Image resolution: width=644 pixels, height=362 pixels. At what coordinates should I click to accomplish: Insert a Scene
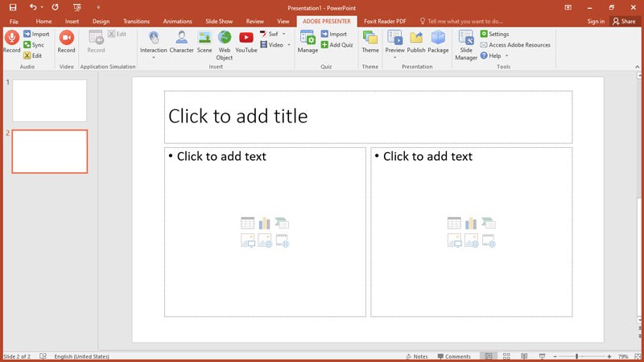pyautogui.click(x=204, y=42)
